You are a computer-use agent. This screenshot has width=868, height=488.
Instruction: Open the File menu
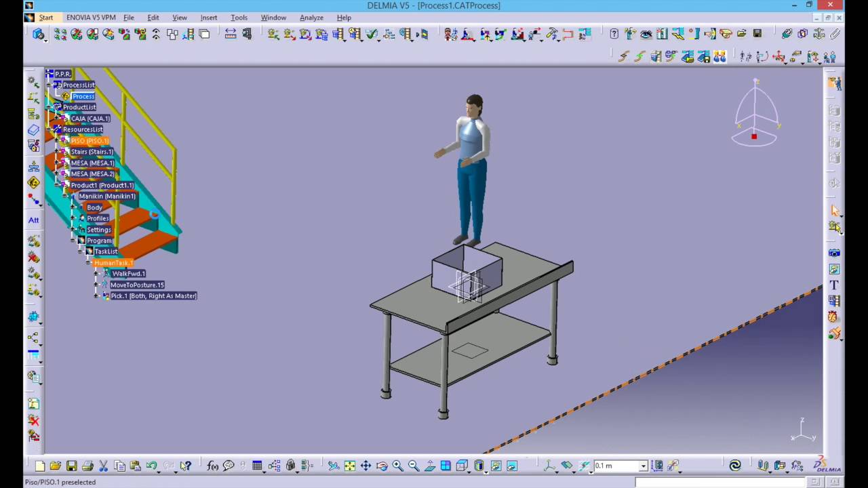click(128, 18)
